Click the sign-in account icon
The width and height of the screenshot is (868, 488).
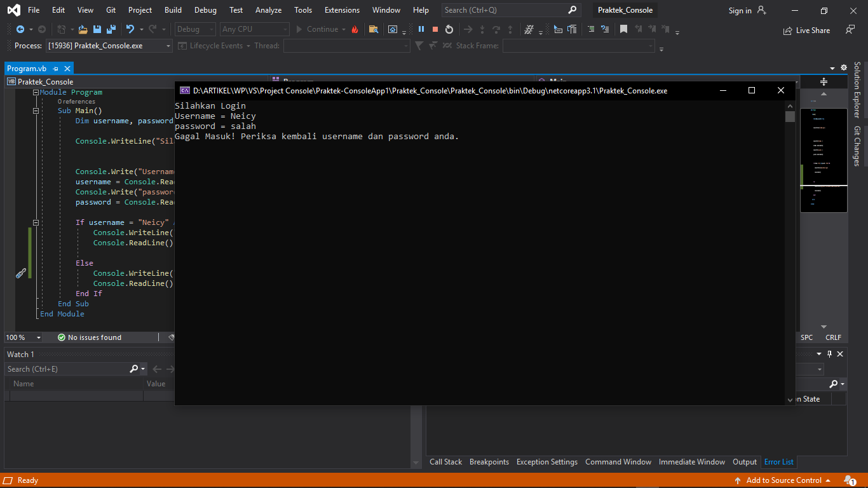click(762, 10)
